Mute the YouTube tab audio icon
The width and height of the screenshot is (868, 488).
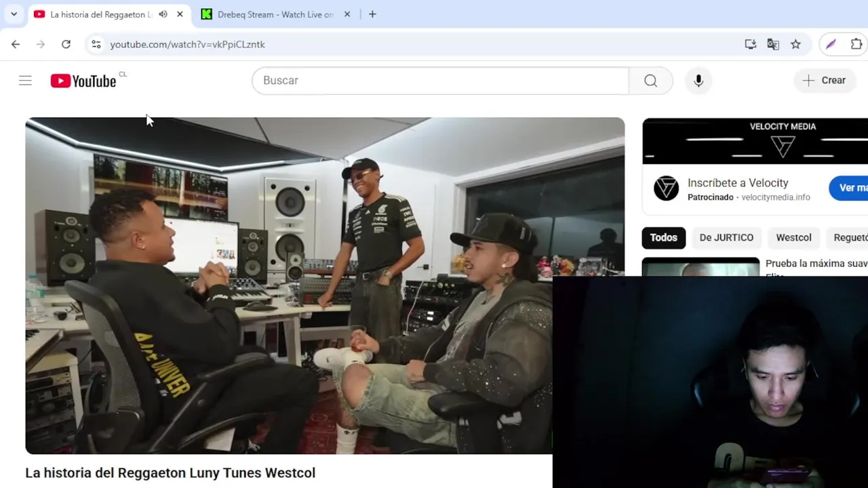click(163, 14)
